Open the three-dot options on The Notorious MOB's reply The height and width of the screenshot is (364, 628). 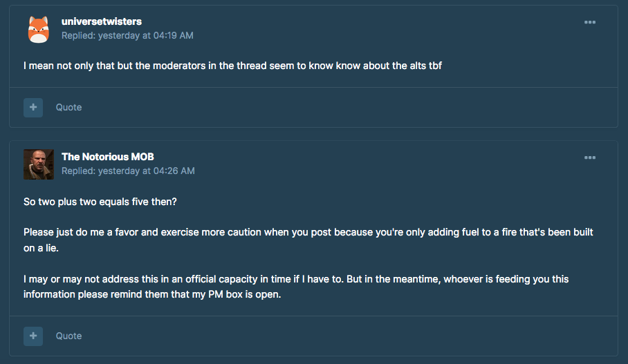click(589, 157)
